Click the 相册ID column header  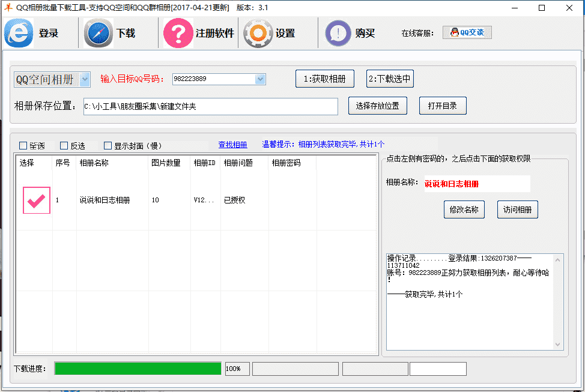pyautogui.click(x=204, y=163)
